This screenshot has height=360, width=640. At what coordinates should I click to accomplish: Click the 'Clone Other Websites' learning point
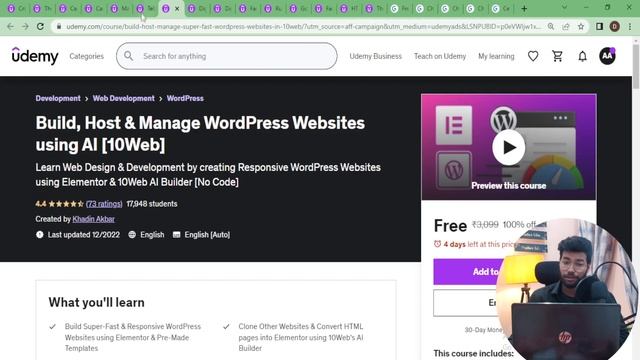[301, 337]
